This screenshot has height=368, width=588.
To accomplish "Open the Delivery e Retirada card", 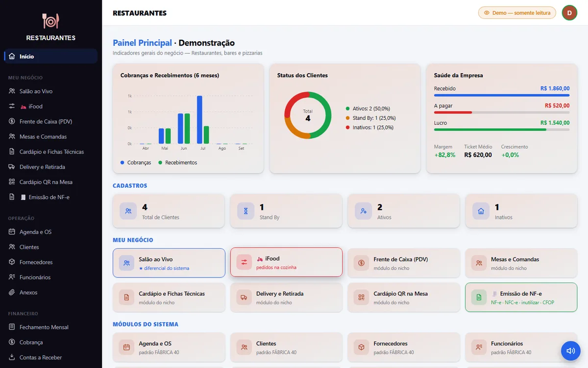I will tap(286, 297).
